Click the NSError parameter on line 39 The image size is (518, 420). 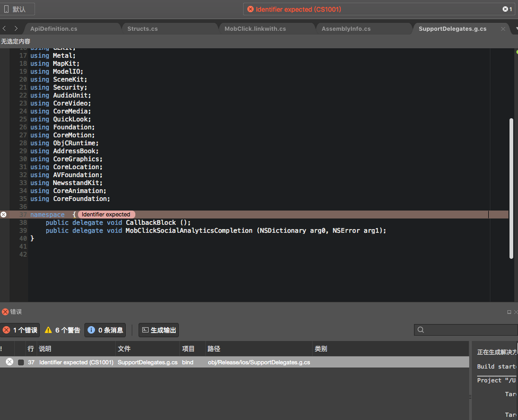(x=346, y=231)
